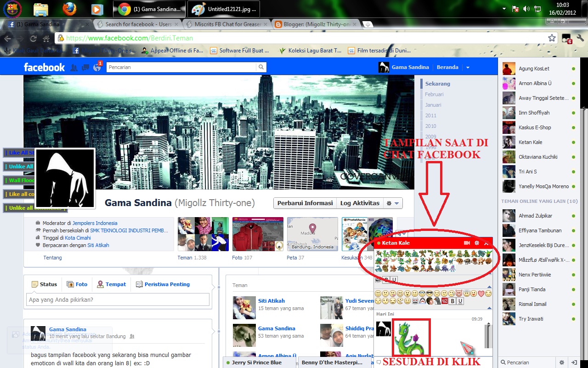588x368 pixels.
Task: Select Peristiwa Penting in composer
Action: click(163, 284)
